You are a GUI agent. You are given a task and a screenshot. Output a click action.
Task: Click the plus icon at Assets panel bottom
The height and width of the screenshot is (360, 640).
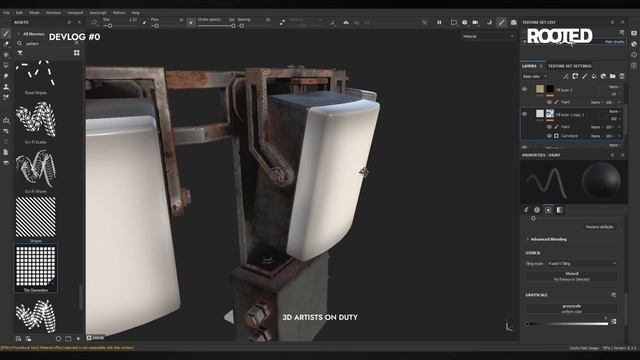tap(78, 338)
